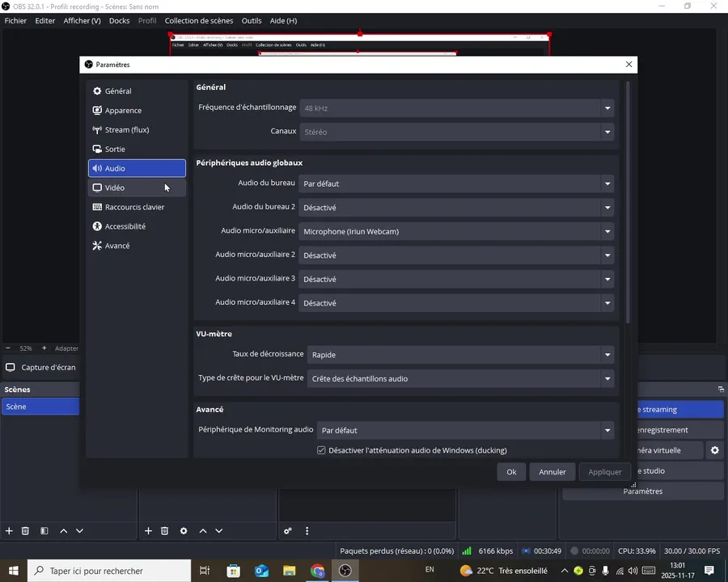Open Microsoft Store from taskbar
Image resolution: width=728 pixels, height=582 pixels.
233,571
